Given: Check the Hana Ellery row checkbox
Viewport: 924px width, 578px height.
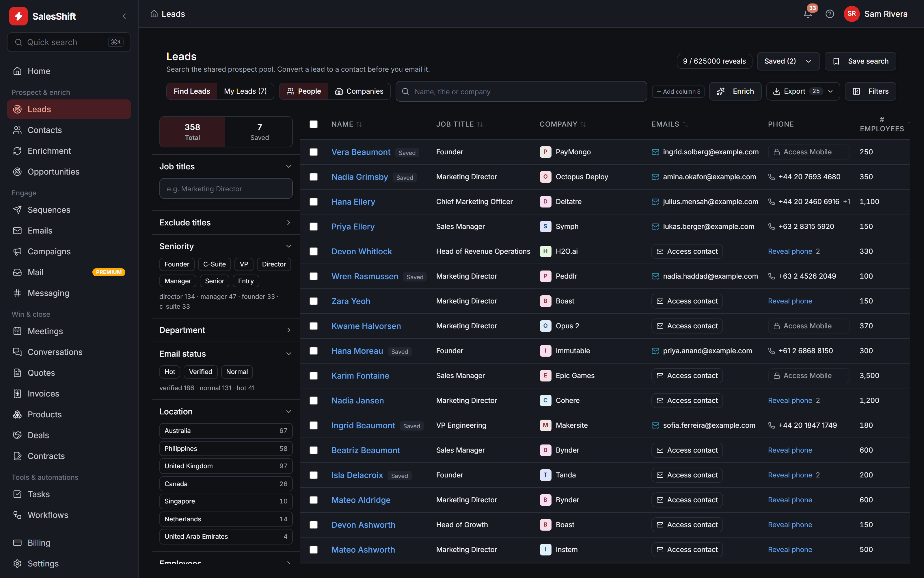Looking at the screenshot, I should 314,202.
